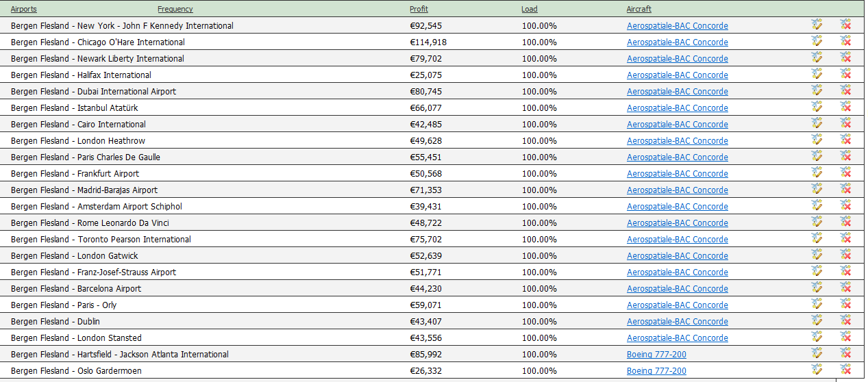Edit the Dublin route
Viewport: 868px width, 382px height.
[817, 320]
